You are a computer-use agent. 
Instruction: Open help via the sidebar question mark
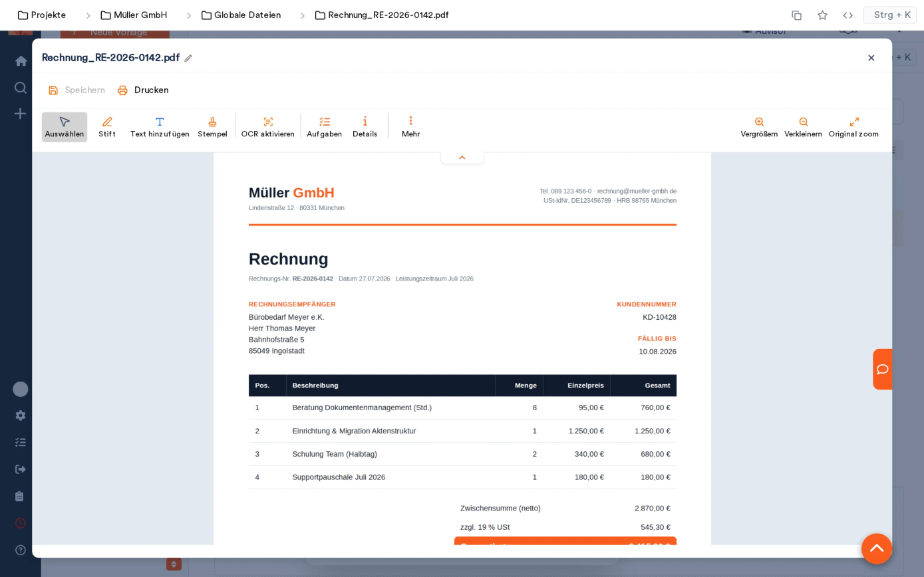(x=21, y=550)
